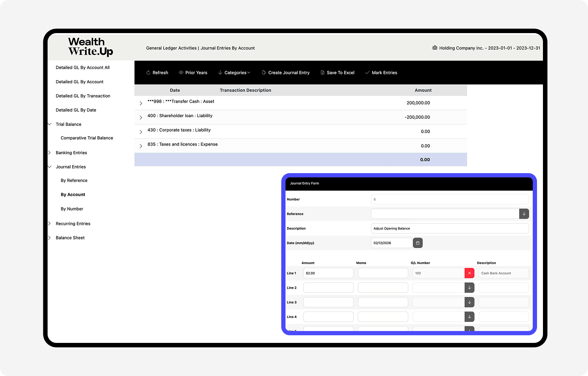
Task: Click the Line 1 Amount field
Action: tap(328, 273)
